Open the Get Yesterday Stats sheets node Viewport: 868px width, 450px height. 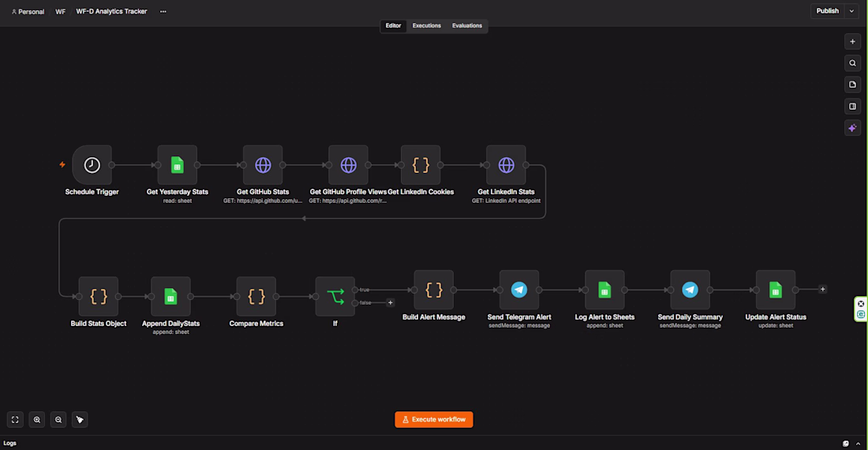point(177,165)
